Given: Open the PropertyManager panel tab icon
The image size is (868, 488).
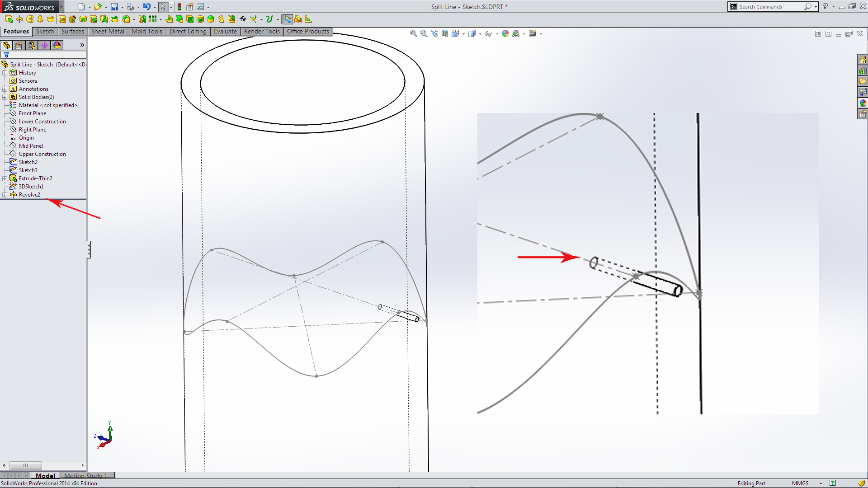Looking at the screenshot, I should (x=19, y=45).
